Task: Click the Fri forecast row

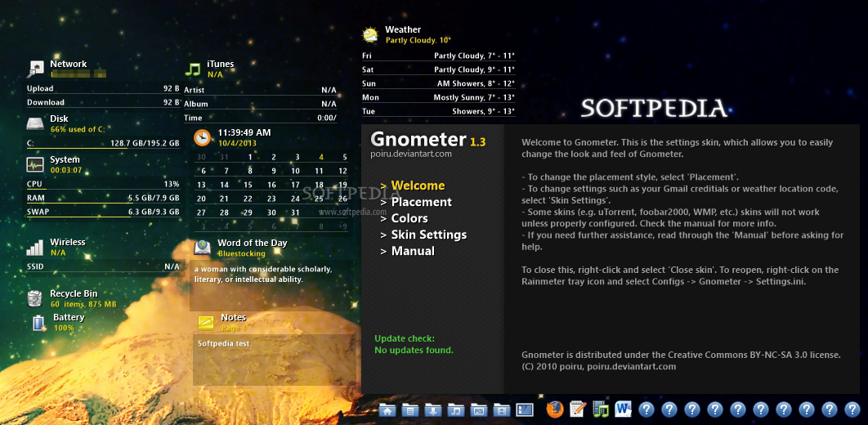Action: point(438,56)
